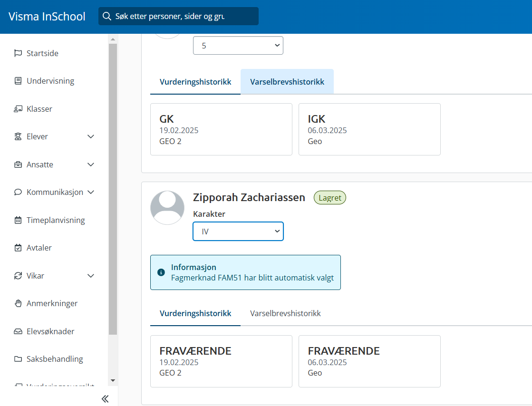Click the Kommunikasjon speech bubble icon
Screen dimensions: 532x406
click(x=18, y=192)
